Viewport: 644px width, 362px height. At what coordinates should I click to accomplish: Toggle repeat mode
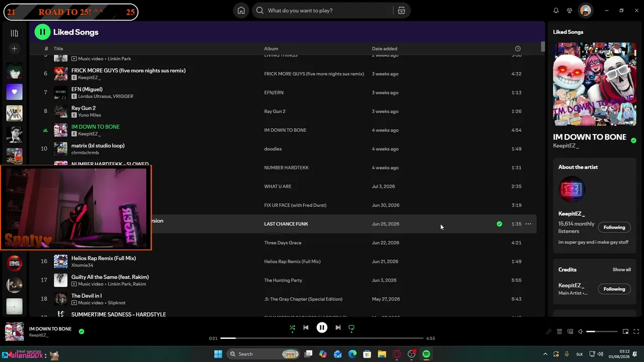pyautogui.click(x=352, y=328)
